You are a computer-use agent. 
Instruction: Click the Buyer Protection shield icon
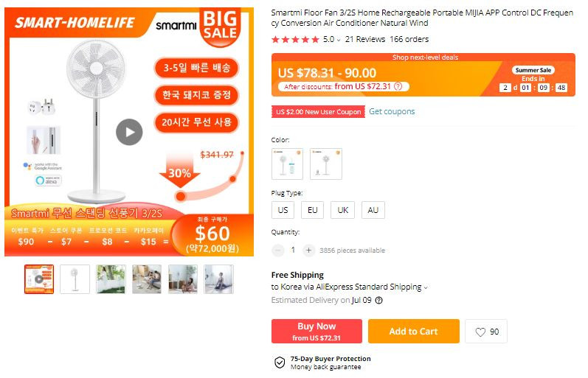[x=280, y=363]
